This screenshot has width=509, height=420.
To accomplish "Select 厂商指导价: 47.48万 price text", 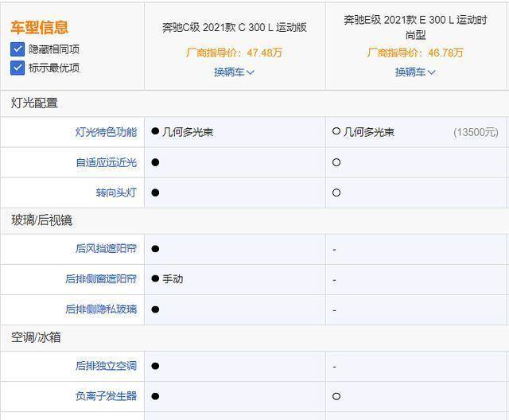I will coord(234,52).
